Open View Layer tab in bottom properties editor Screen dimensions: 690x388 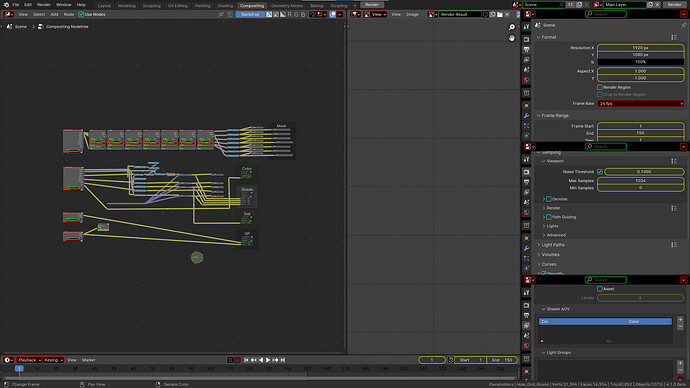point(526,326)
